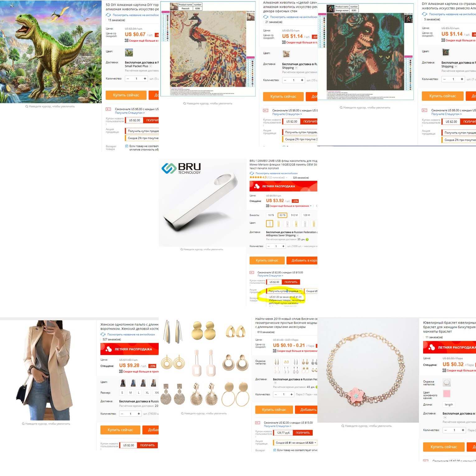Increase the USB flash drive quantity with the plus icon
476x476 pixels.
(x=283, y=246)
